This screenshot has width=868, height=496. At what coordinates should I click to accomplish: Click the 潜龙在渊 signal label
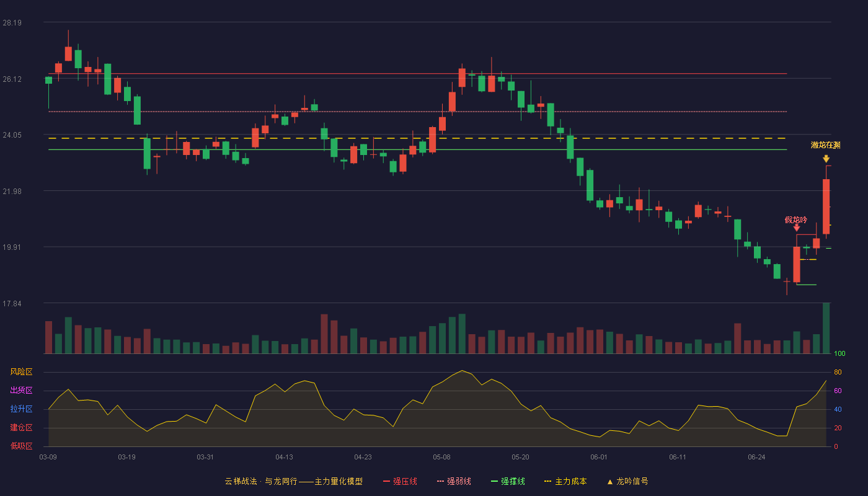tap(826, 145)
